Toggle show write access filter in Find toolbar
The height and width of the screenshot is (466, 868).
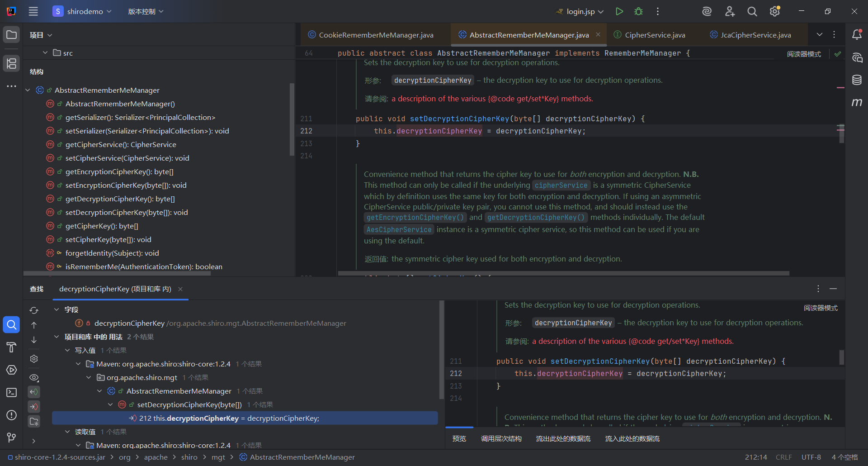[34, 407]
